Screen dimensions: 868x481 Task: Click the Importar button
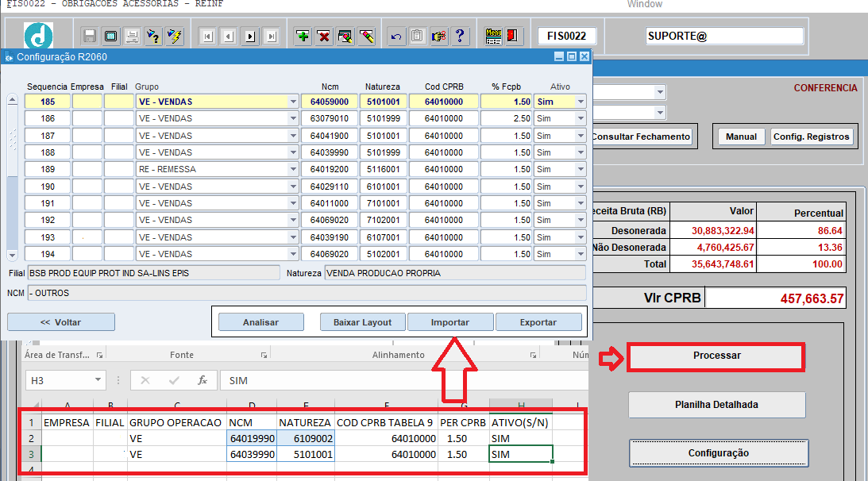(450, 322)
